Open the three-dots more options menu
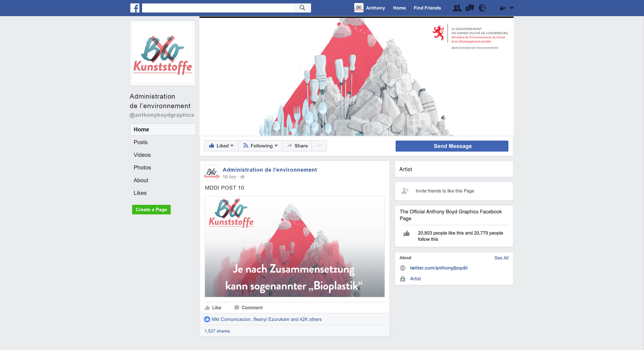 (319, 146)
